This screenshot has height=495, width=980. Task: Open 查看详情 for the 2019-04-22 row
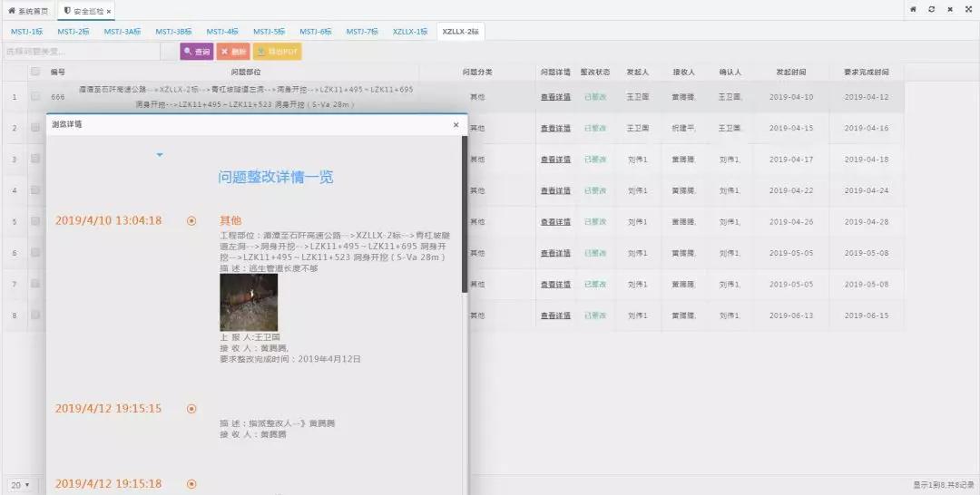(x=555, y=190)
